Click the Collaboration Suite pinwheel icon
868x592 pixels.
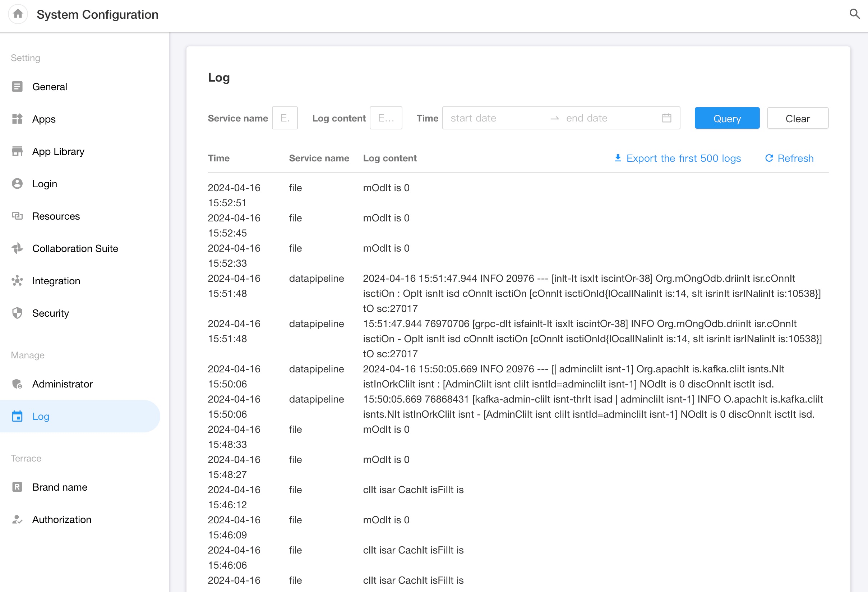pos(17,248)
